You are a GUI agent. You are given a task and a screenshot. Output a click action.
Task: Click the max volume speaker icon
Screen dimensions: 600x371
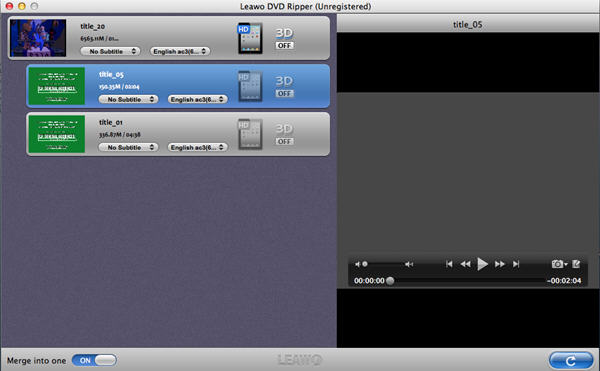(409, 264)
